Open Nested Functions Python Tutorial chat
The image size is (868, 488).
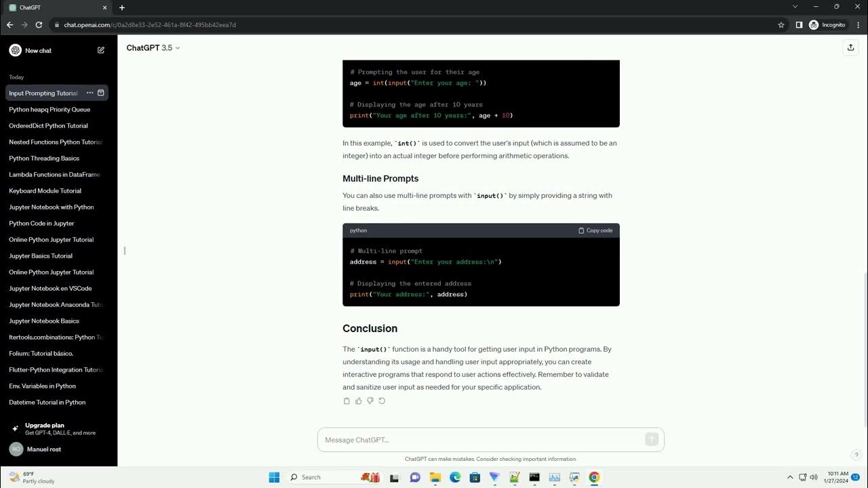[x=57, y=142]
